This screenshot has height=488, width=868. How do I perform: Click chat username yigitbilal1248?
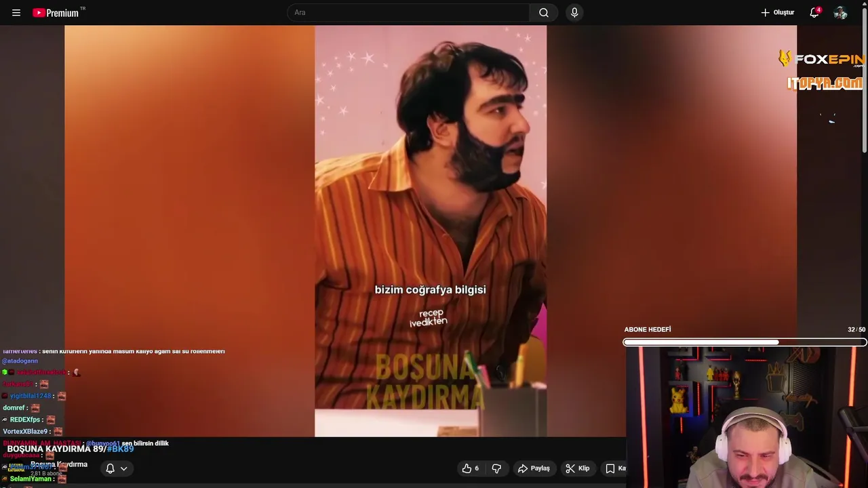30,396
